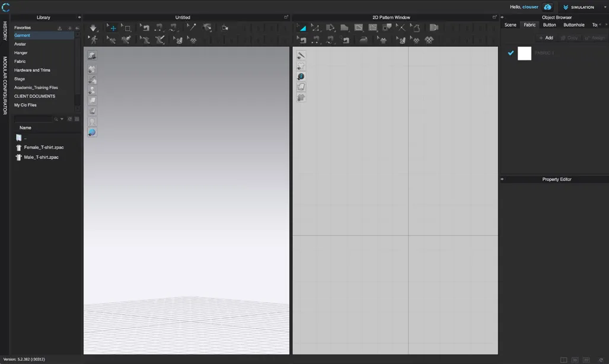Click the Library search input field

point(33,119)
